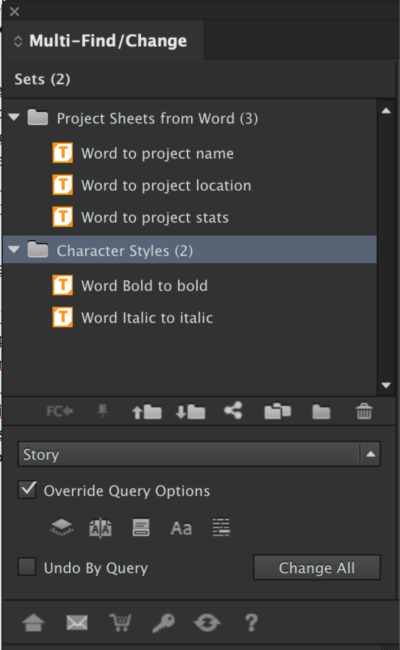The width and height of the screenshot is (400, 650).
Task: Click the Sets (2) header
Action: [42, 79]
